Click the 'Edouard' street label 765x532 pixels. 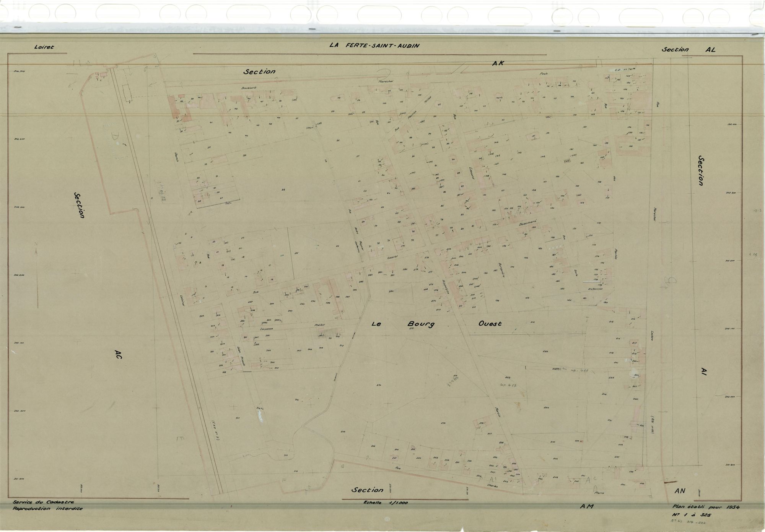point(472,172)
